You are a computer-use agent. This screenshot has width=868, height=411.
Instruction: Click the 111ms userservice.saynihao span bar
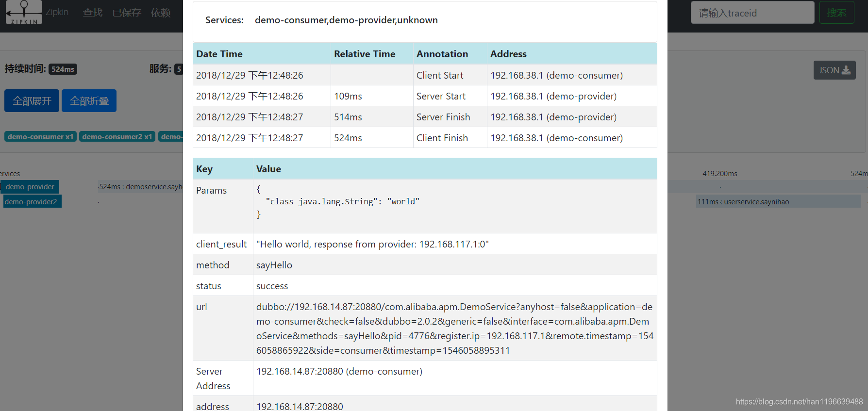coord(778,202)
